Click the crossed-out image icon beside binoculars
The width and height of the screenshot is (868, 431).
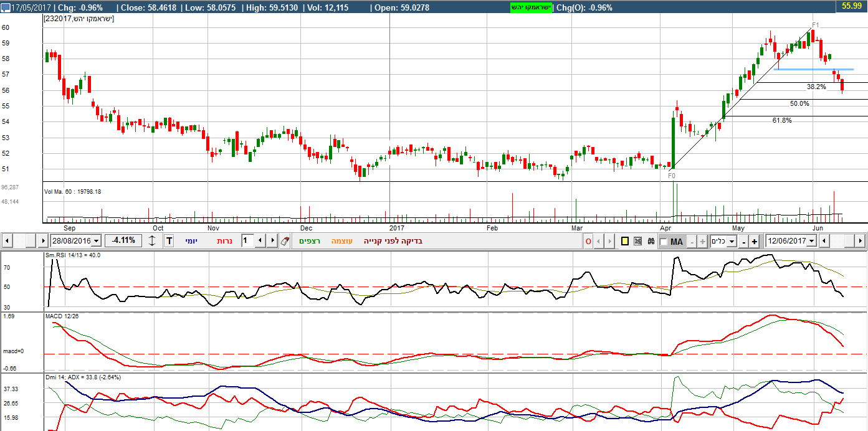coord(637,241)
